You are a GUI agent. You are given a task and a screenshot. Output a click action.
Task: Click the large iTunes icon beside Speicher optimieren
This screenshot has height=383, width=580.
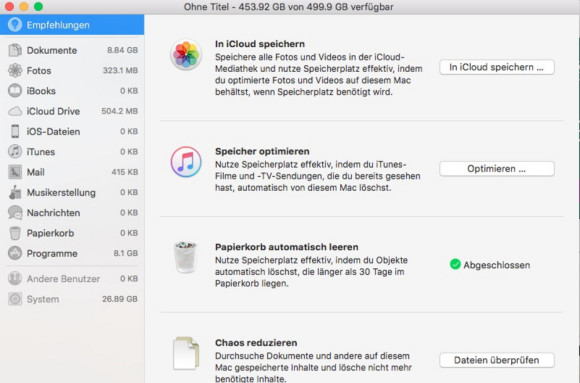[x=186, y=162]
